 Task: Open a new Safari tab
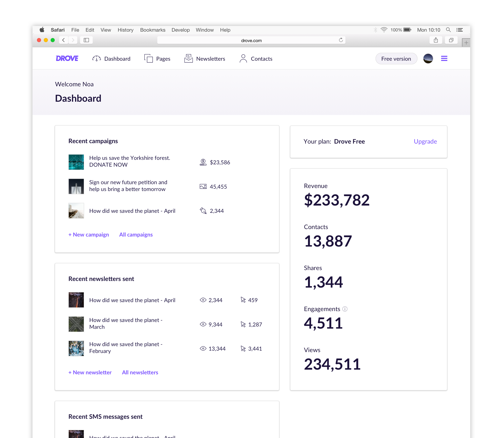point(466,43)
